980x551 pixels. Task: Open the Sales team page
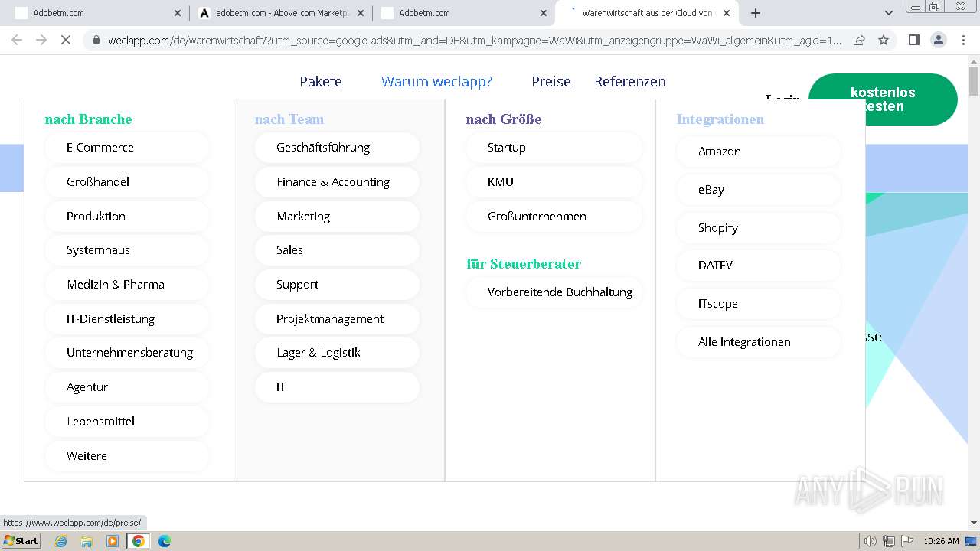click(338, 250)
